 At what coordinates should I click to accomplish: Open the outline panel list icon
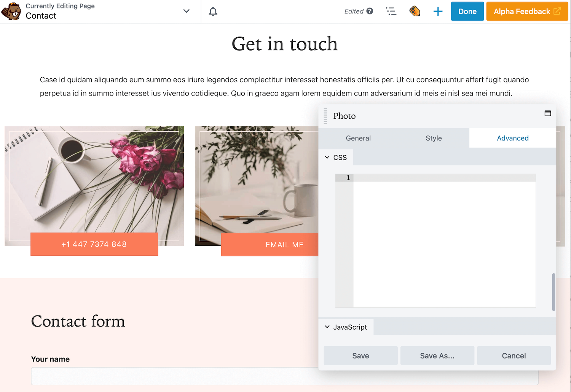click(391, 11)
